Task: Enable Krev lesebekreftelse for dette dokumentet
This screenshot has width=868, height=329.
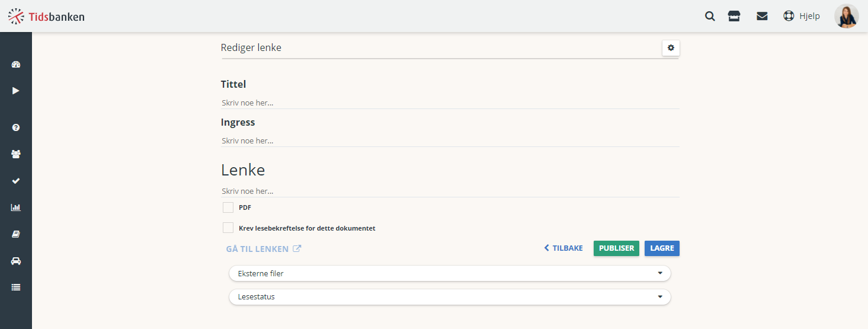Action: pyautogui.click(x=228, y=228)
